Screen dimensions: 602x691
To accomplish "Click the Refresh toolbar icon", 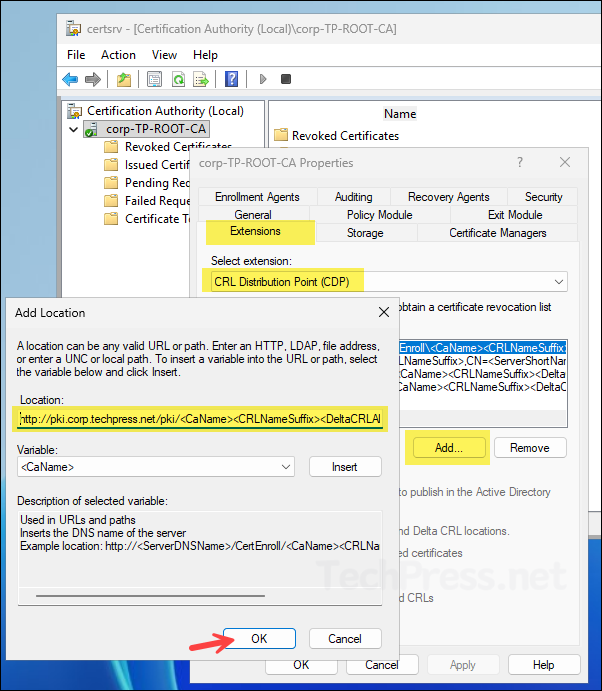I will tap(178, 79).
